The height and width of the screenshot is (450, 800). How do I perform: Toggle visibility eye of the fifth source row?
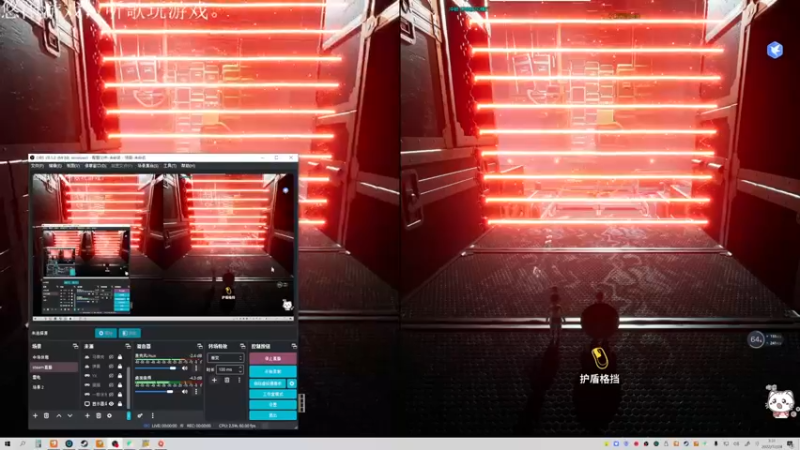tap(111, 394)
